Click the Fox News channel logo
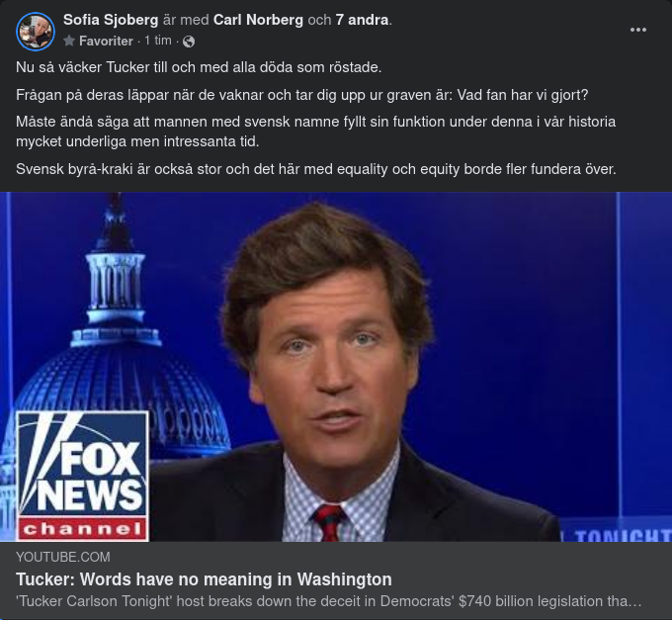672x620 pixels. (82, 476)
